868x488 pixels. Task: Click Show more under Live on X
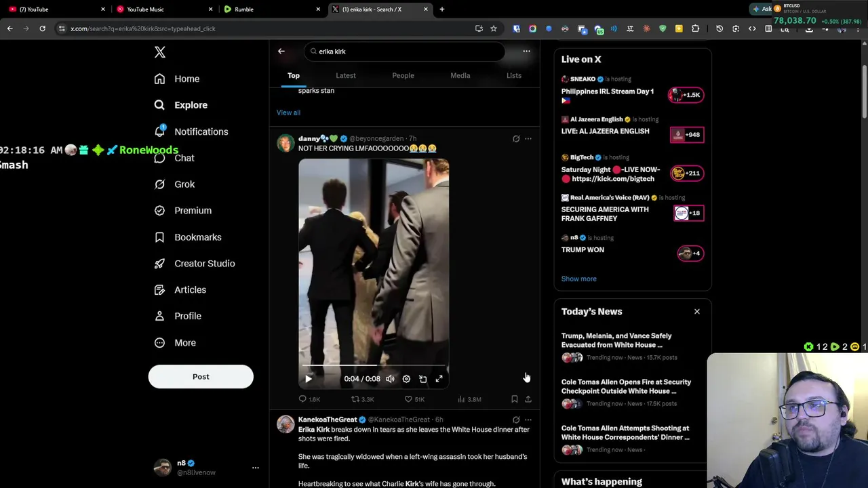tap(578, 279)
